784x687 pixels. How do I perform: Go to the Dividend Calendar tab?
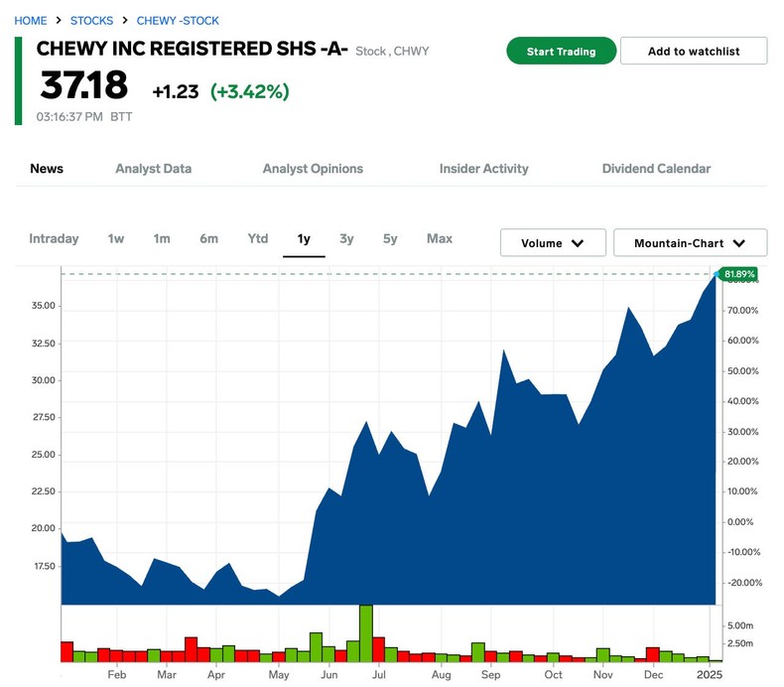656,169
